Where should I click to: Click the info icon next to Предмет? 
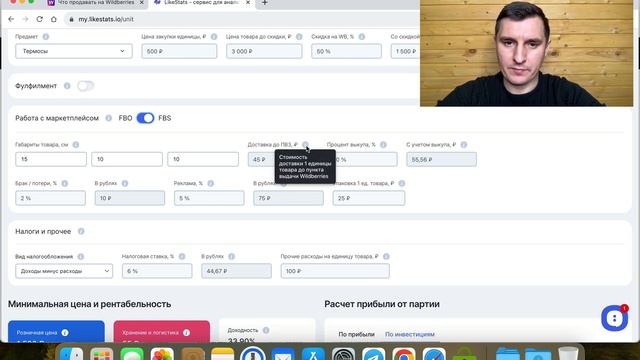pos(46,37)
